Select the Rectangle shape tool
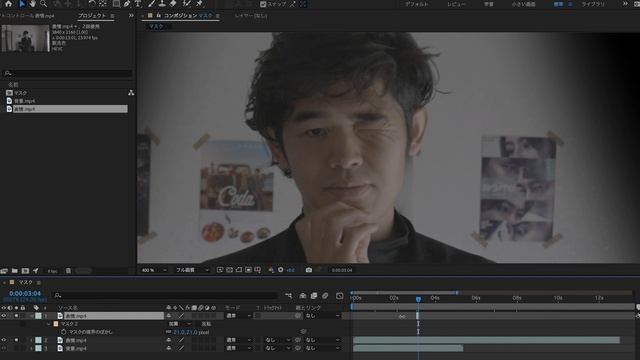 (116, 4)
